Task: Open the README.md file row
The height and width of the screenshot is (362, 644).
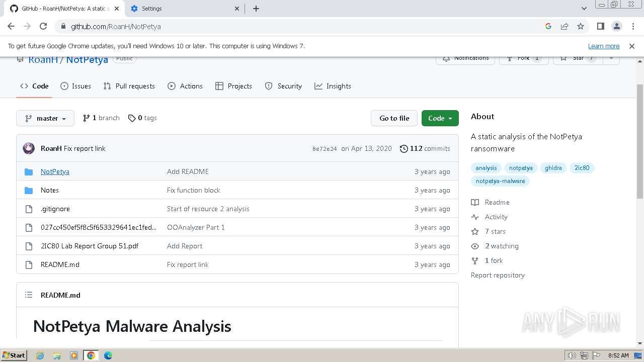Action: click(237, 264)
